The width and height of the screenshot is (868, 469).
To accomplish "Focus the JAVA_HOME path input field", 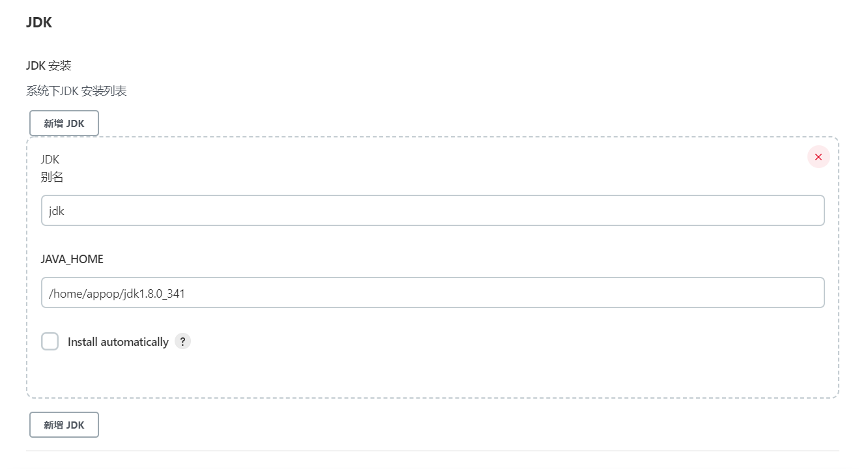I will [x=433, y=292].
